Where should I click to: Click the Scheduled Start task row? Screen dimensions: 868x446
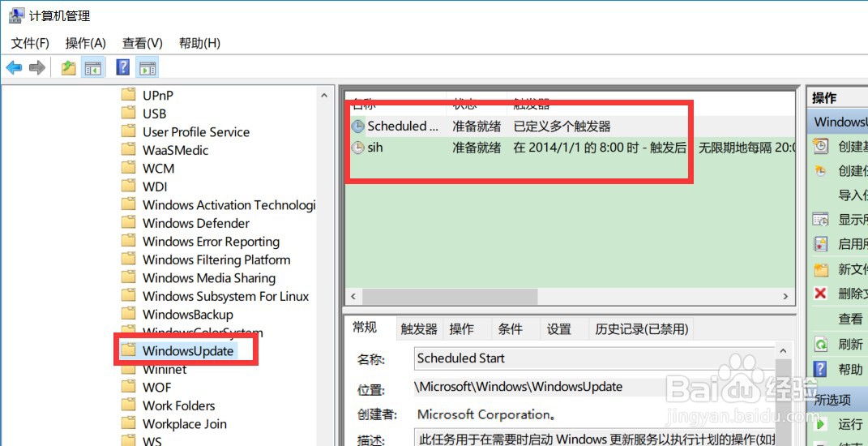570,127
